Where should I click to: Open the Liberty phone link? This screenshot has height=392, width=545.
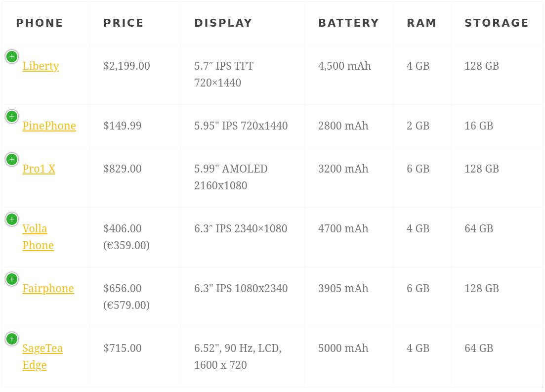pyautogui.click(x=41, y=66)
